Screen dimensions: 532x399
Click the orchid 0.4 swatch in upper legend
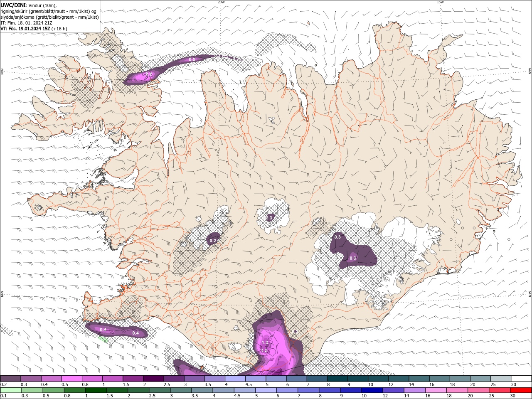[x=51, y=379]
